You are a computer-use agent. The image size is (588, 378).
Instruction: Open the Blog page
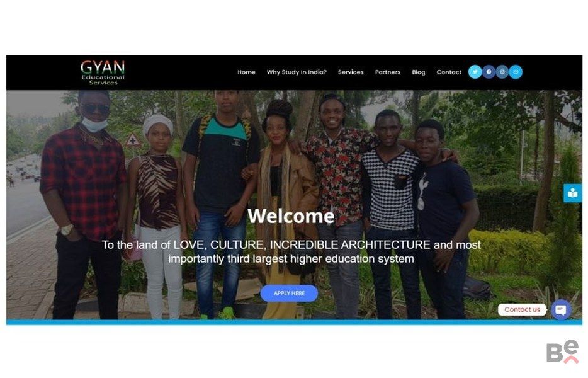click(419, 72)
